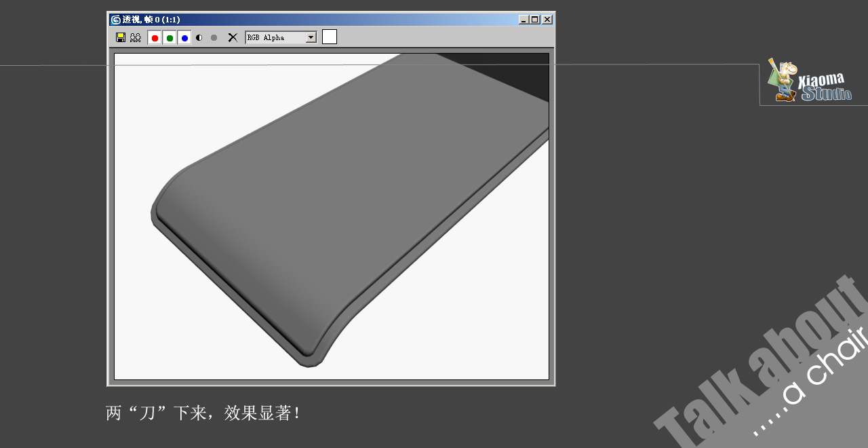Clone the rendered frame window
Screen dimensions: 868x448
[x=136, y=37]
